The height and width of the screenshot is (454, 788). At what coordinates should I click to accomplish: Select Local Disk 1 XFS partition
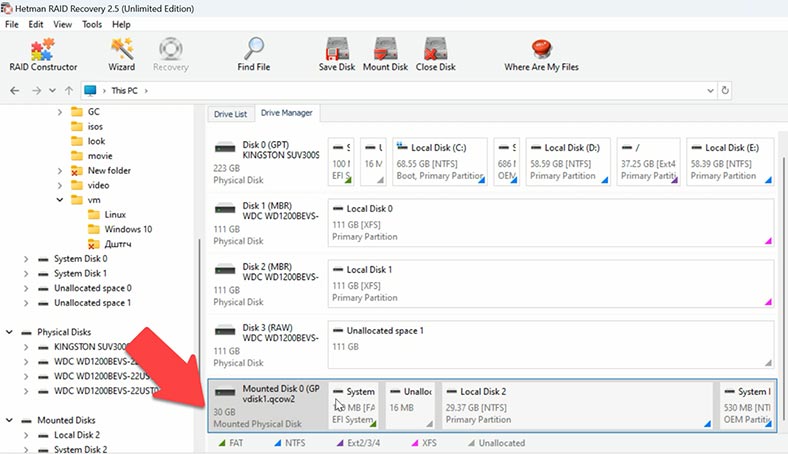pyautogui.click(x=551, y=283)
